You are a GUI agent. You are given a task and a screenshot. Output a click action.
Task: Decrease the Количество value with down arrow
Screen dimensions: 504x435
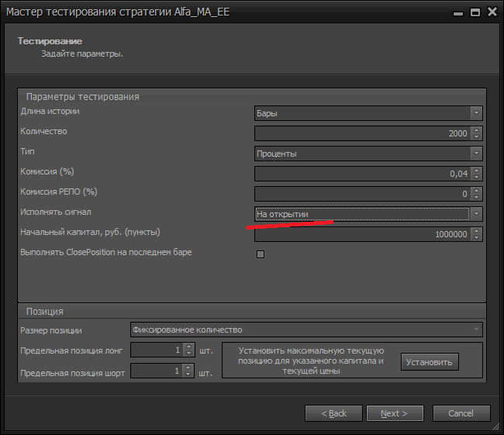click(476, 137)
